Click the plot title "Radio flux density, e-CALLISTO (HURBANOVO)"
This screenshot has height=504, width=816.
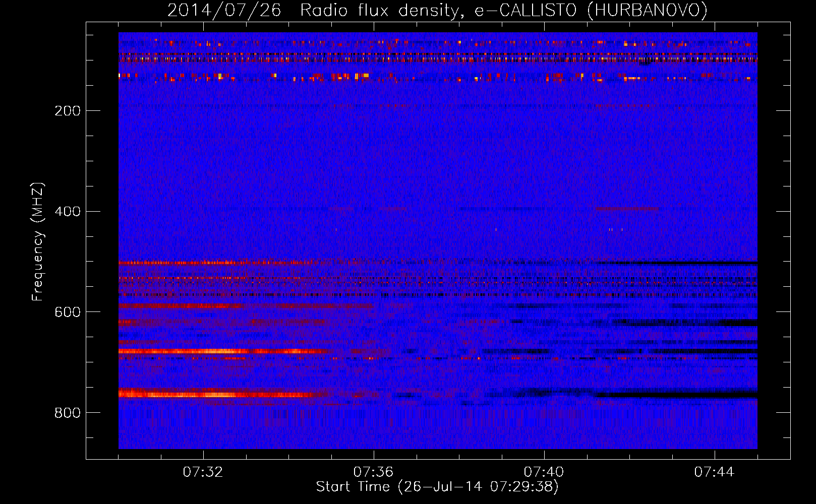[504, 11]
